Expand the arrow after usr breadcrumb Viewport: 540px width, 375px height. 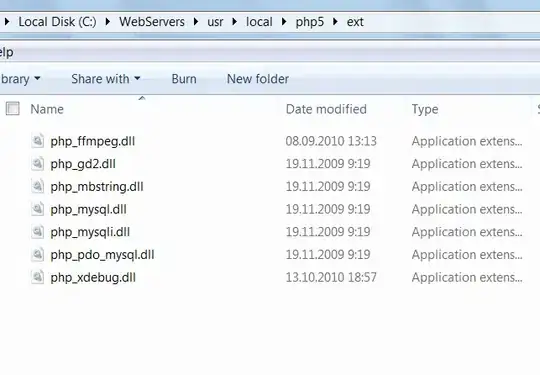pyautogui.click(x=235, y=22)
